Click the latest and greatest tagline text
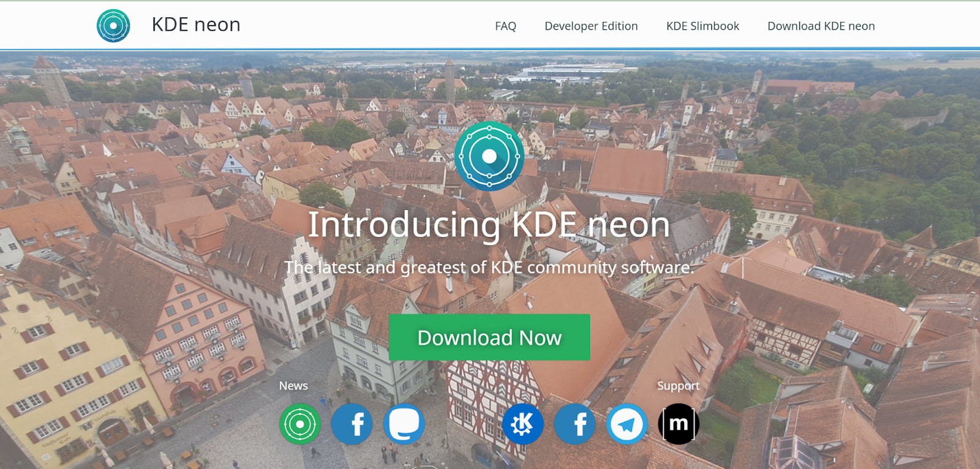This screenshot has height=469, width=980. pos(489,268)
